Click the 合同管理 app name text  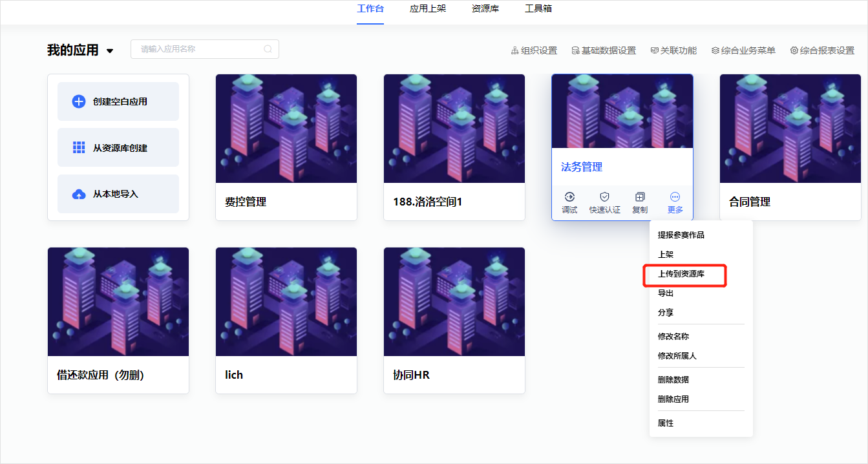click(x=750, y=202)
